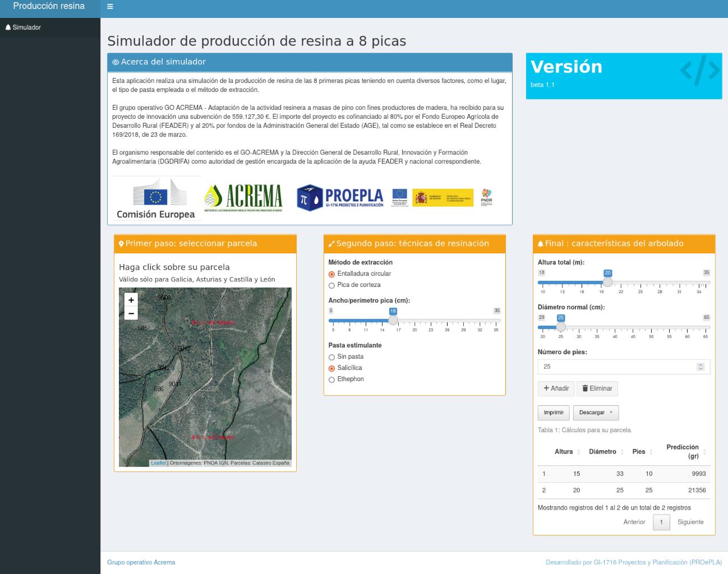
Task: Choose the Sin pasta option
Action: click(331, 357)
